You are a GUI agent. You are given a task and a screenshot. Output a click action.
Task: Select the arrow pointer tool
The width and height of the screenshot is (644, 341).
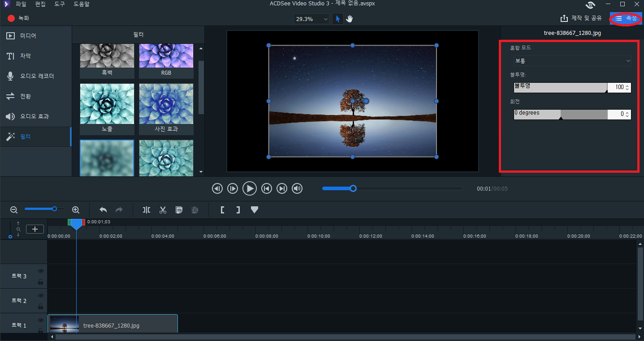338,19
